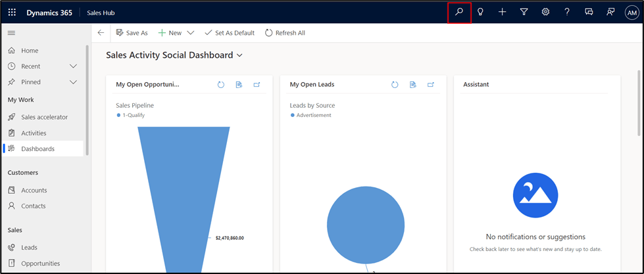
Task: Click Set As Default button
Action: point(229,33)
